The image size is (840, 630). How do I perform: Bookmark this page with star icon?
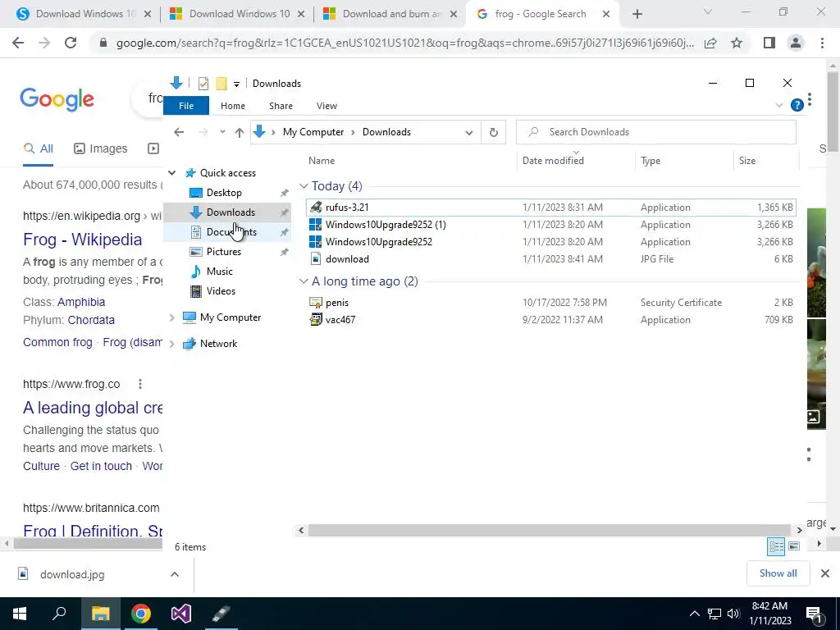737,43
